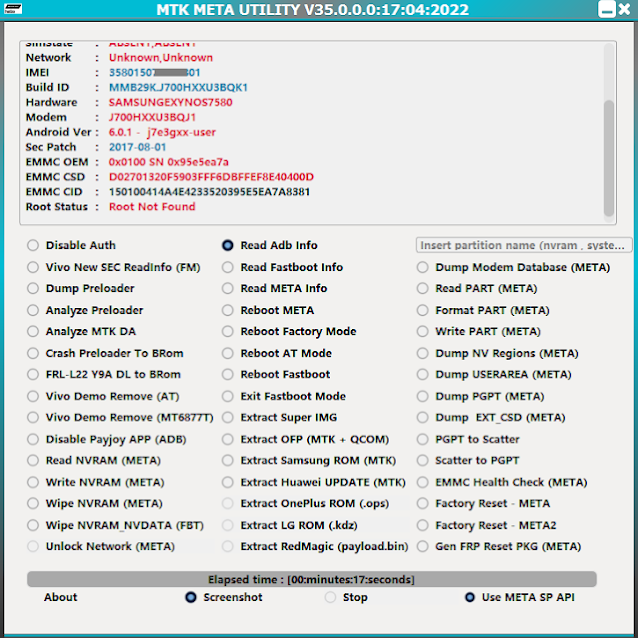Select Read META Info option
638x638 pixels.
(x=228, y=288)
